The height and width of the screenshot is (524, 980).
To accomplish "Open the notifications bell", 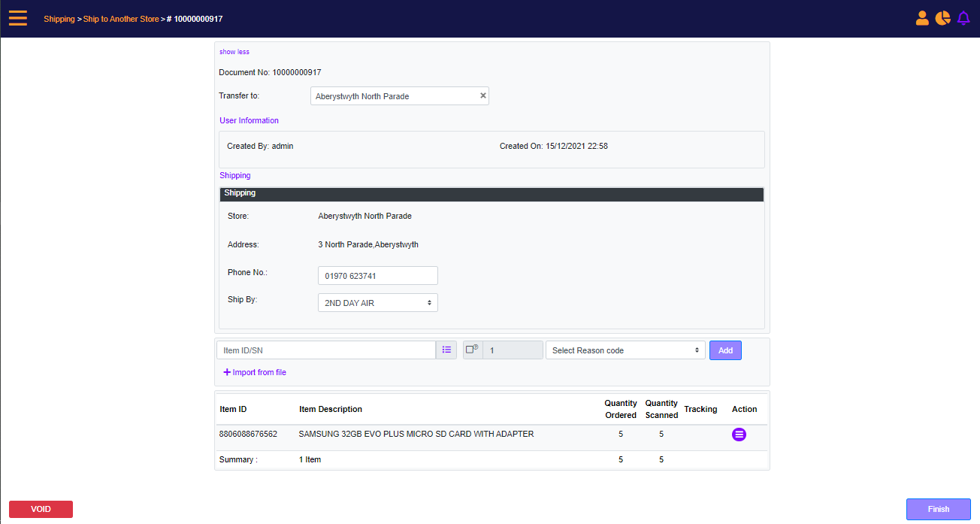I will pyautogui.click(x=963, y=18).
